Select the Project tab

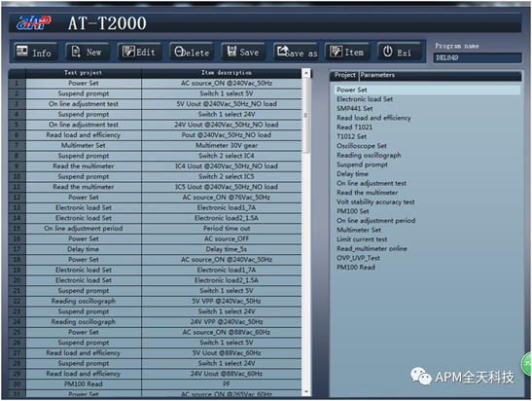(344, 75)
